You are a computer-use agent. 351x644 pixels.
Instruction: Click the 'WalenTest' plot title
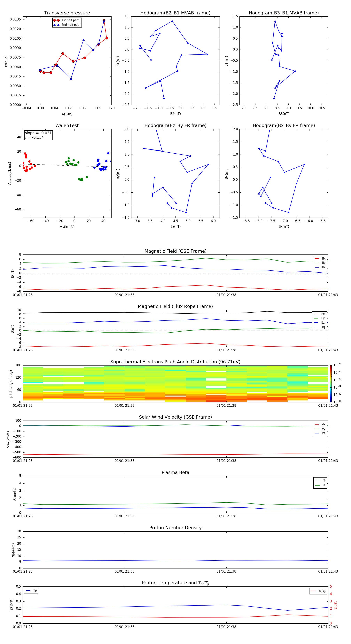click(x=67, y=125)
